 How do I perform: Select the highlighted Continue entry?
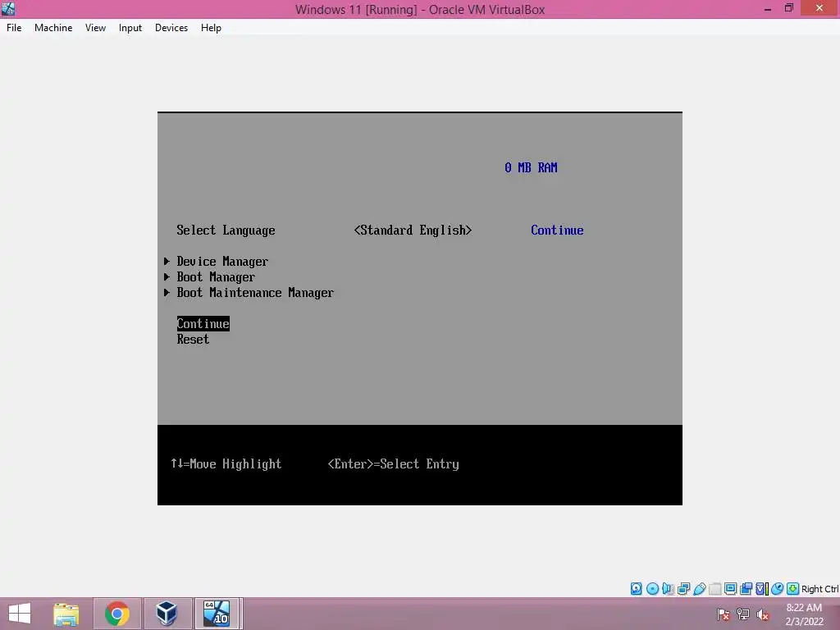click(203, 323)
